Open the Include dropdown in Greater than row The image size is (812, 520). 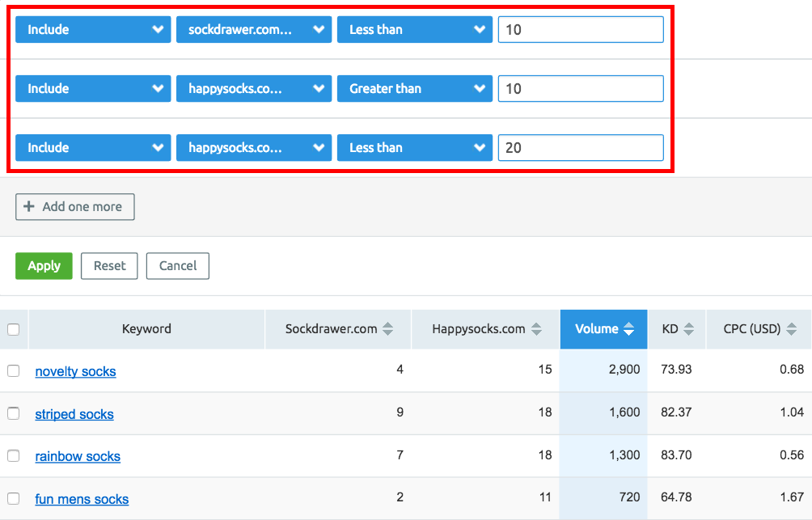(x=93, y=89)
